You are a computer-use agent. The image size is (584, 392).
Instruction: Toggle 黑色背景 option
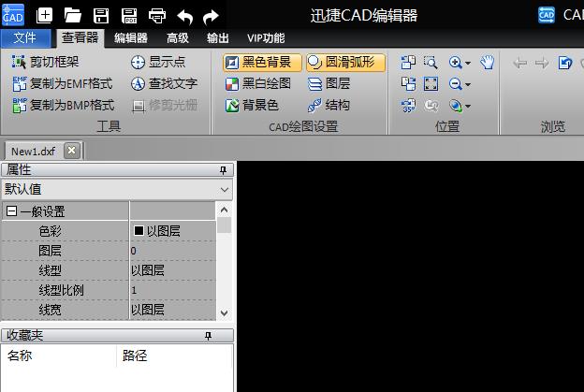(262, 62)
